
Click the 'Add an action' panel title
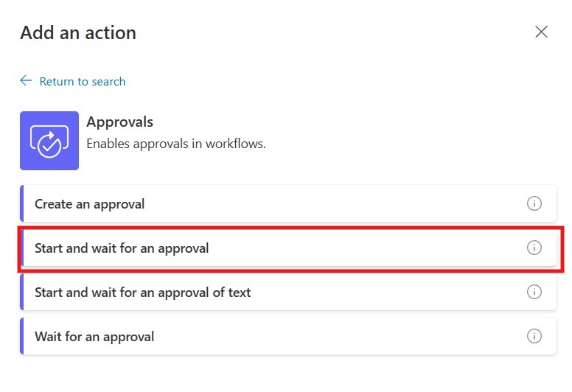[78, 32]
